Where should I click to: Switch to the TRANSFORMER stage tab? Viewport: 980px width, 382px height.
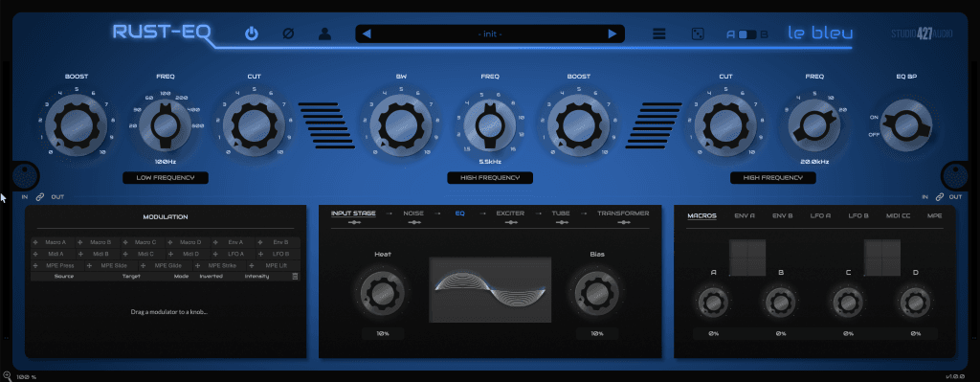tap(623, 213)
